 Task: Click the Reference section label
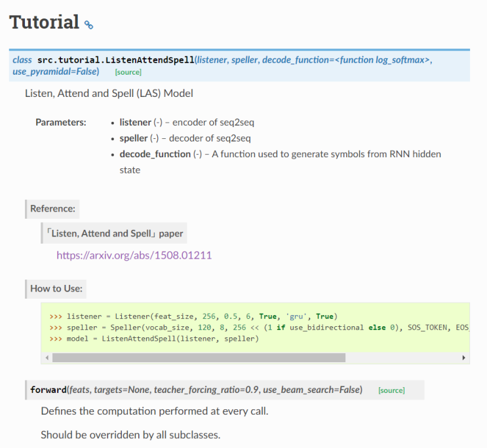[x=52, y=210]
